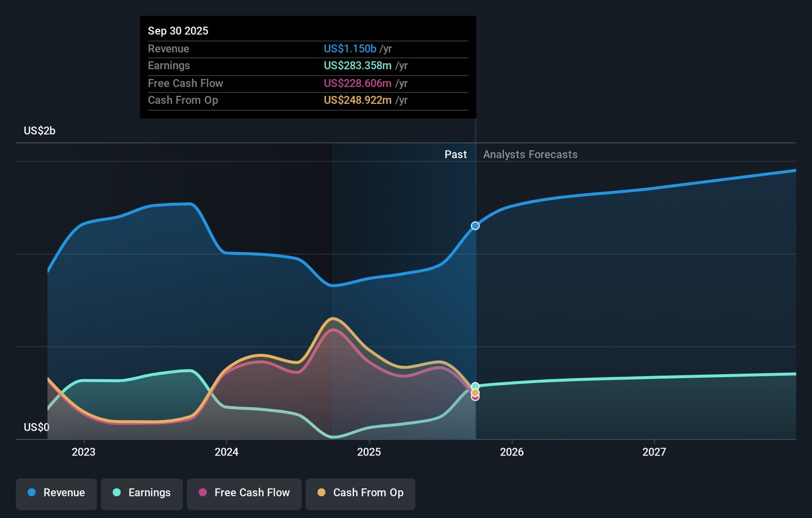Hide the Free Cash Flow series

[x=244, y=493]
